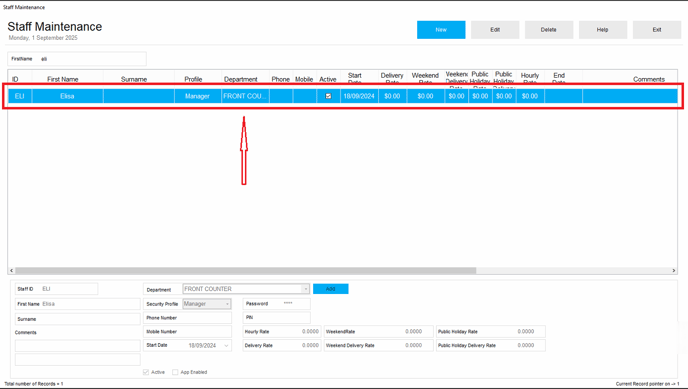Click the Edit button
Screen dimensions: 688x389
pyautogui.click(x=495, y=30)
